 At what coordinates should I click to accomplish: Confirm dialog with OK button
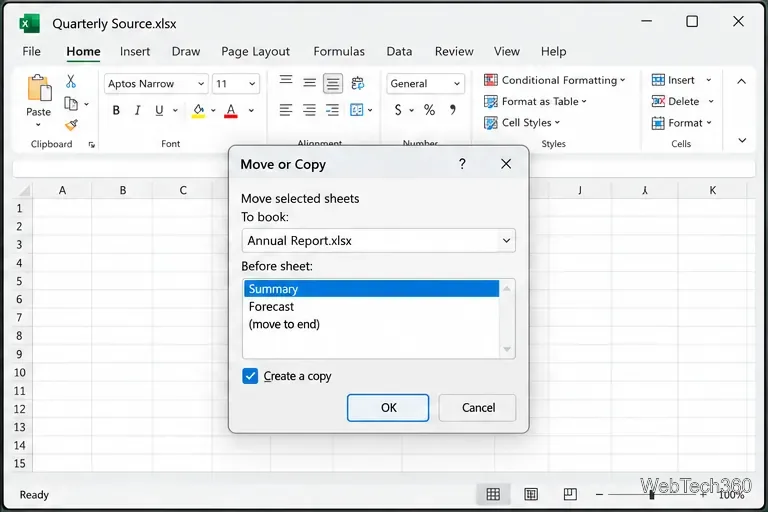(x=388, y=408)
